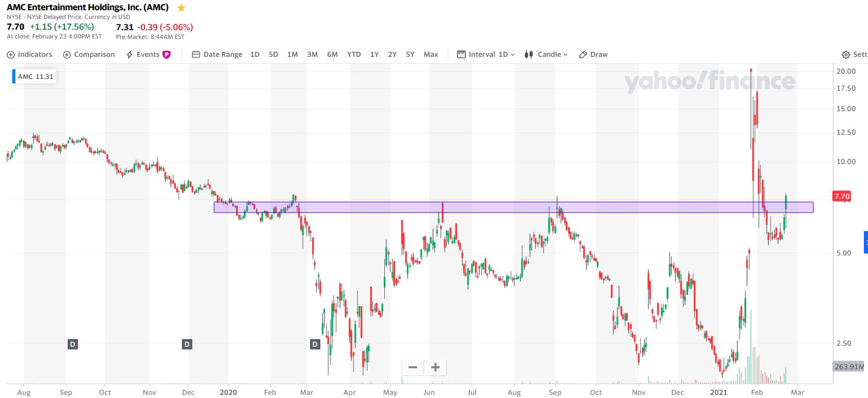Select the YTD time range
Screen dimensions: 868x398
[354, 54]
